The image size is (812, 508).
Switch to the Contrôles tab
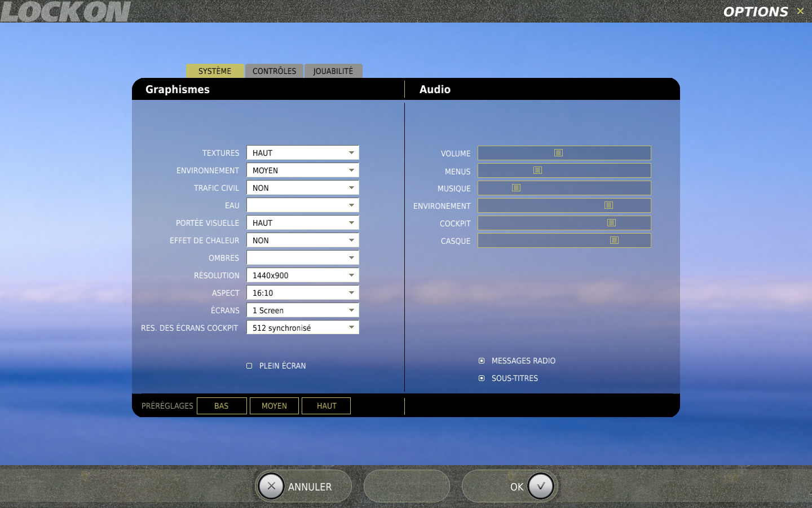[274, 71]
